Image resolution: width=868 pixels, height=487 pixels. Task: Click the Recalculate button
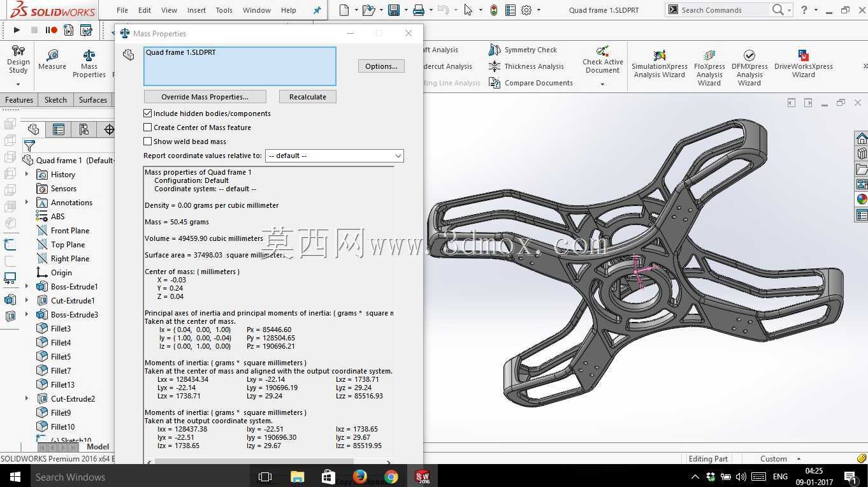(308, 97)
